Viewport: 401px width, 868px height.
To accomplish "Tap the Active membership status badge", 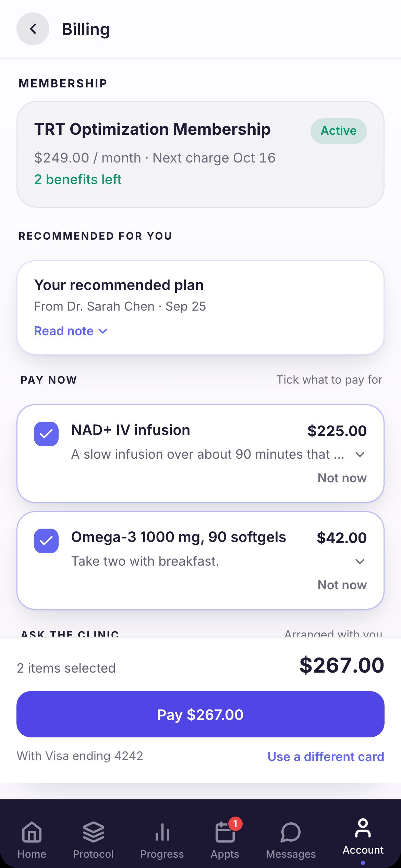I will pos(339,131).
